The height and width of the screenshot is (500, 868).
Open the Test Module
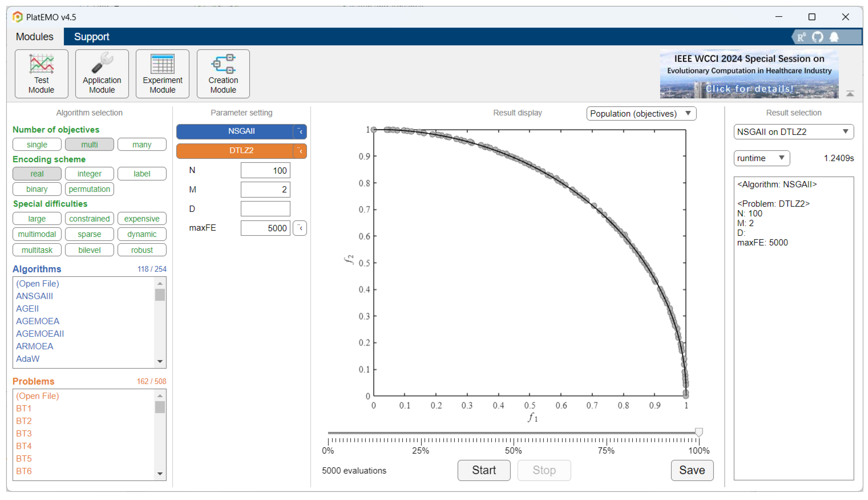click(x=41, y=74)
